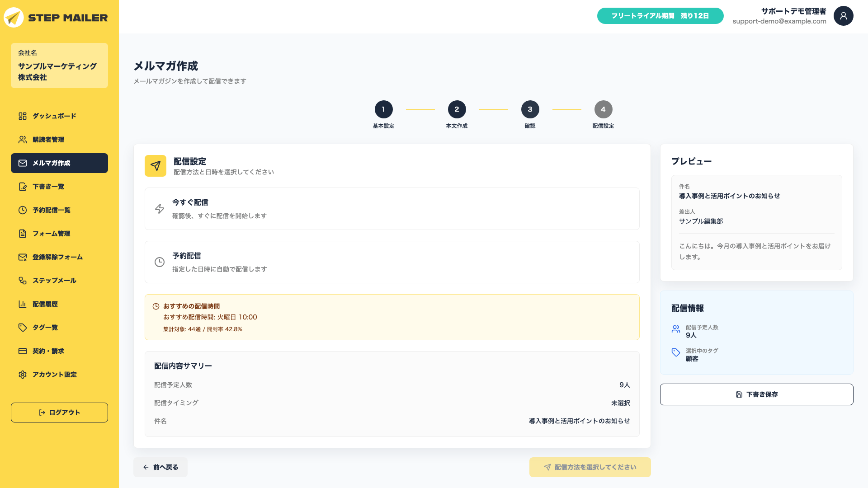The image size is (868, 488).
Task: Click the 集計対象: 44通 / 開封率 42.8% text
Action: pyautogui.click(x=203, y=329)
